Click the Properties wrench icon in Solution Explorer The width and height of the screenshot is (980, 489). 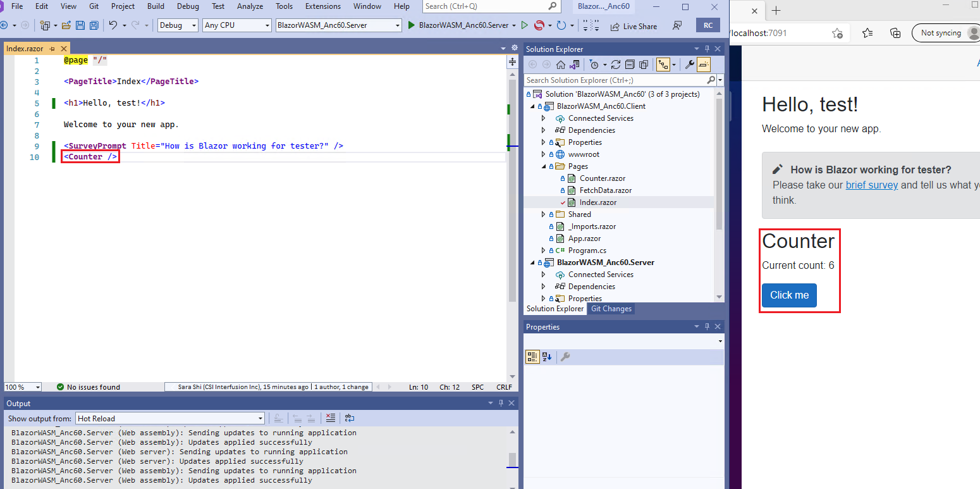[x=689, y=64]
